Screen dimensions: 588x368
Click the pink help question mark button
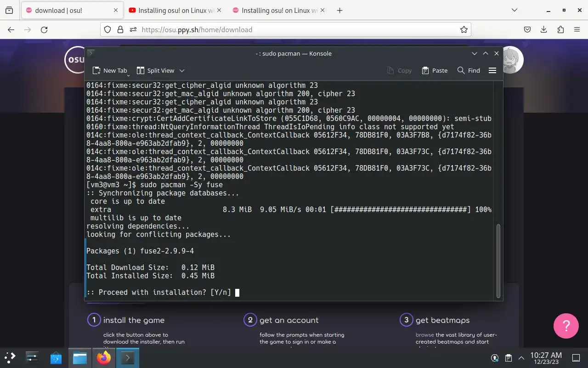click(x=566, y=326)
